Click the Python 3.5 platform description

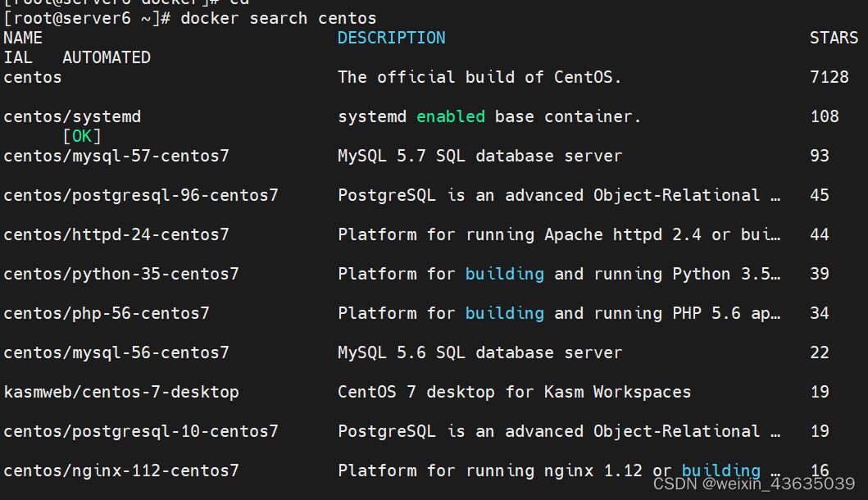click(559, 274)
